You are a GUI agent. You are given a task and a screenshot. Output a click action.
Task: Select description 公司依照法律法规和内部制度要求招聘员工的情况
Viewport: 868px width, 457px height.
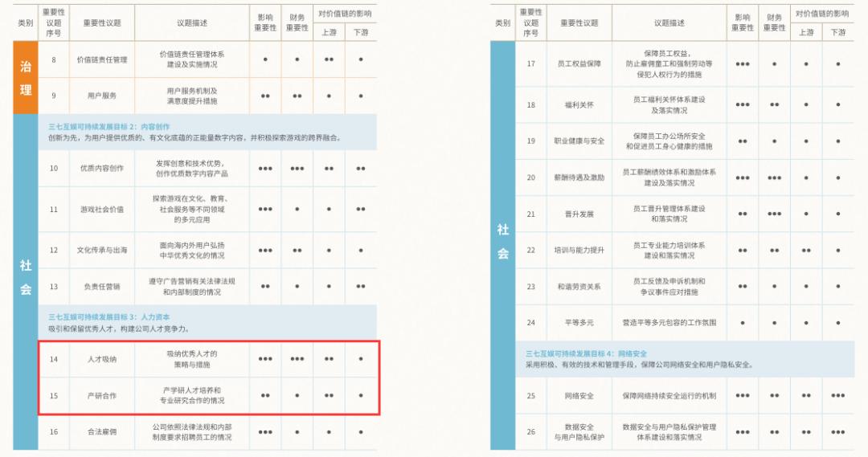coord(192,431)
